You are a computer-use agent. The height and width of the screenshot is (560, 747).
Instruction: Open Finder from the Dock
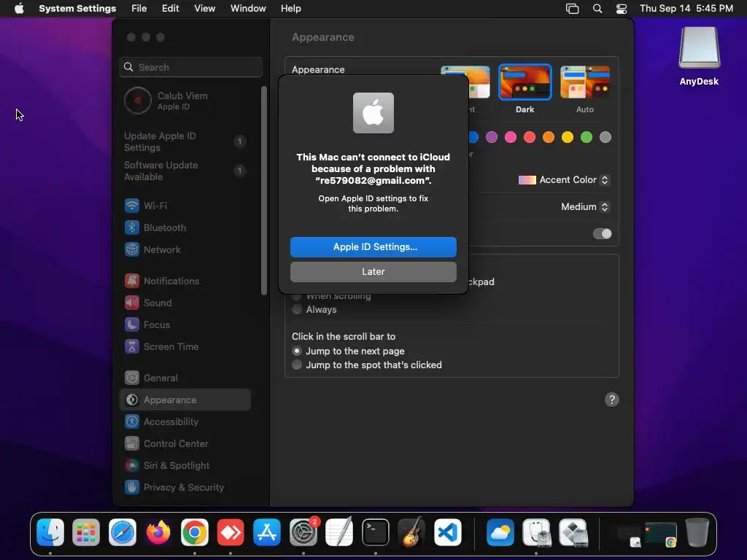[50, 532]
